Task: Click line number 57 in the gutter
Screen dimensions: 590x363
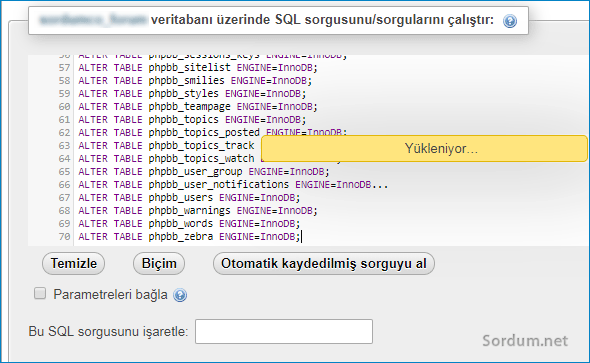Action: 64,68
